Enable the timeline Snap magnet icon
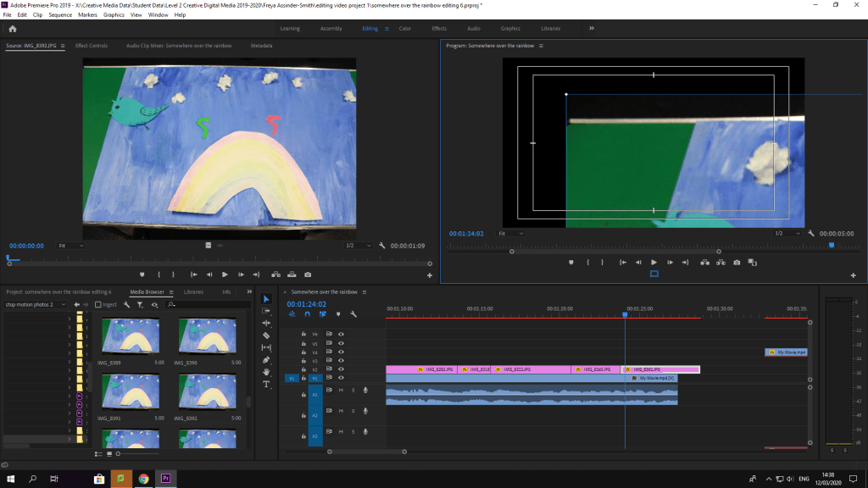 point(307,314)
